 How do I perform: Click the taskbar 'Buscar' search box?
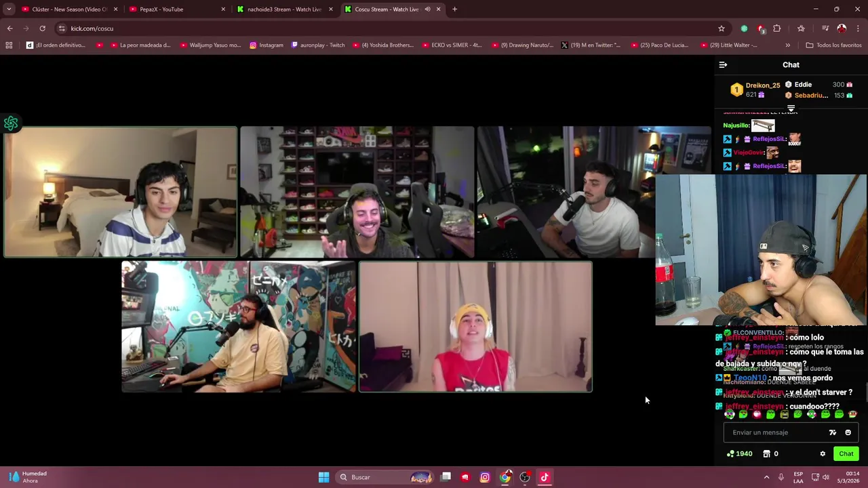point(385,477)
